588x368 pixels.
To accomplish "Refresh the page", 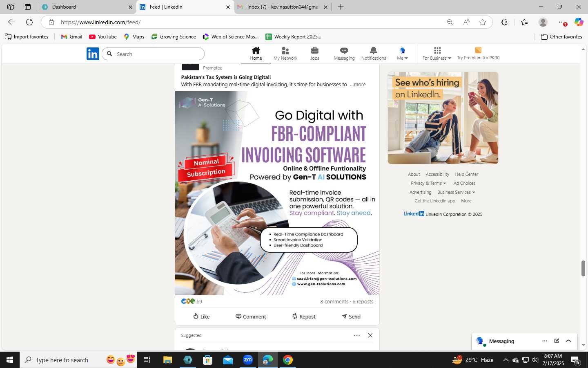I will point(29,22).
